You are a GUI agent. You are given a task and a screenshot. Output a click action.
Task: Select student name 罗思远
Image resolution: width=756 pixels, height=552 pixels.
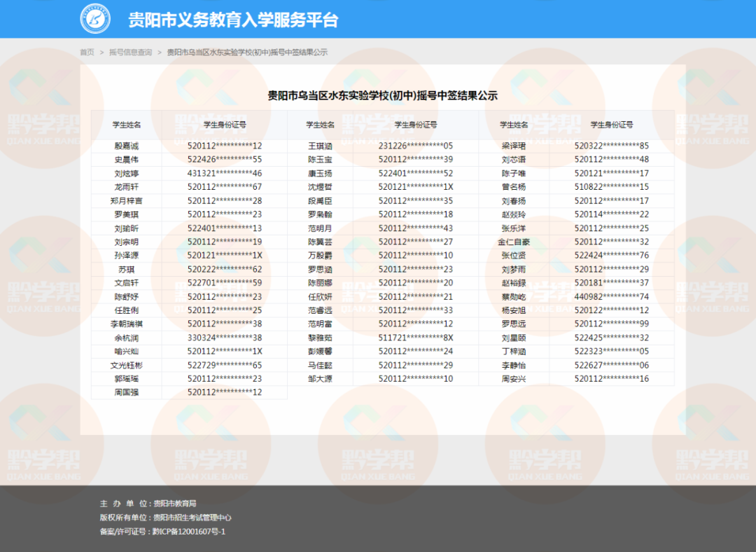coord(514,324)
